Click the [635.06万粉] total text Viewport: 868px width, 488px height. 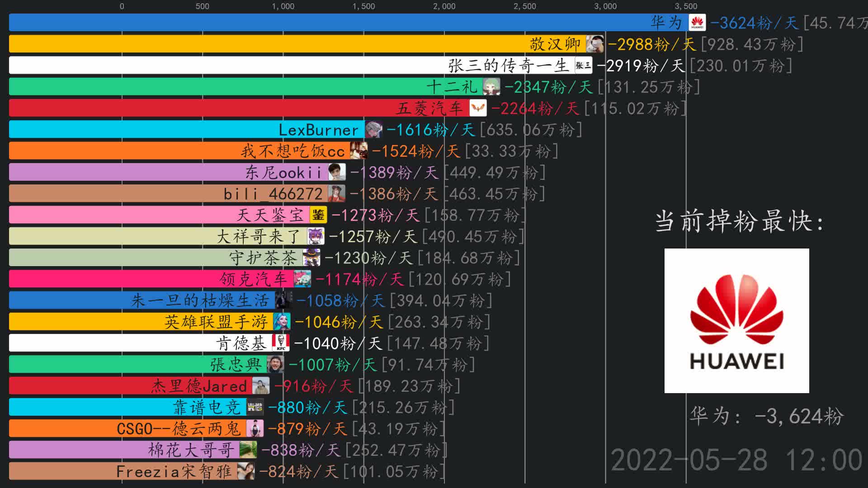tap(531, 130)
